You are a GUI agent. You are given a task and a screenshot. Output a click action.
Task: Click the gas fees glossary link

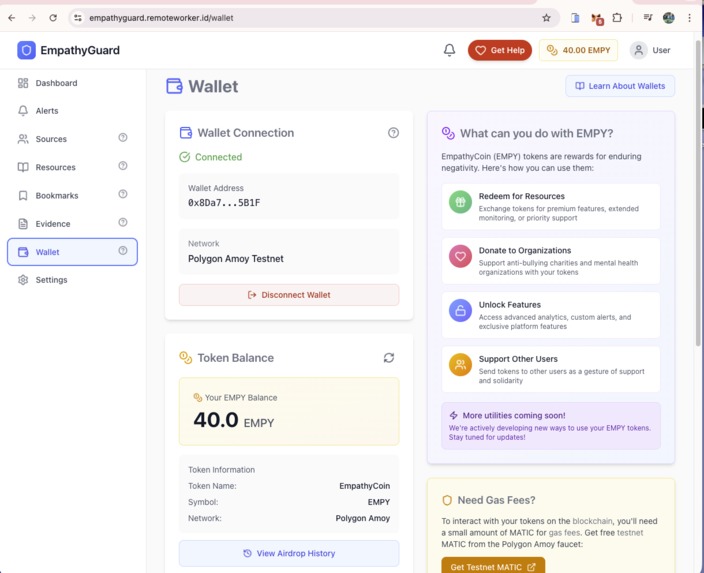click(x=564, y=533)
